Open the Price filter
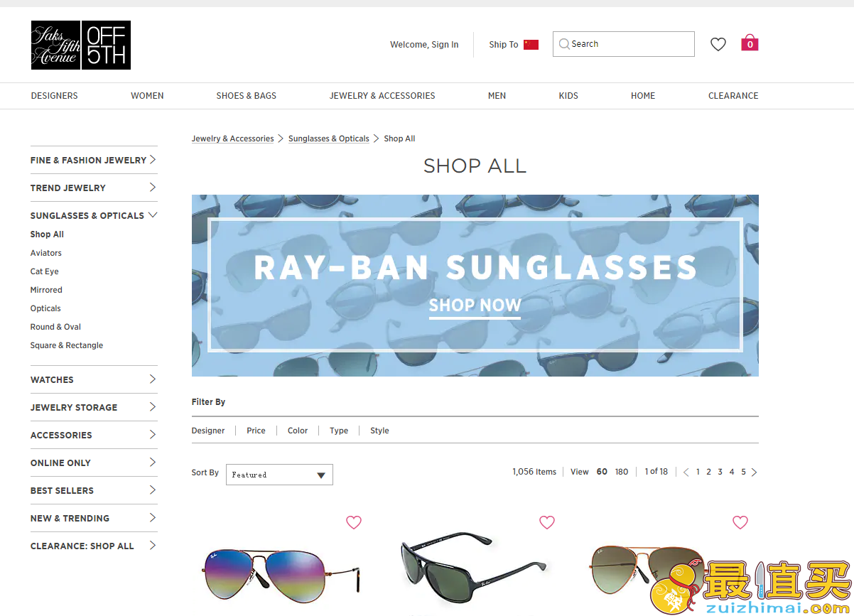The image size is (854, 616). [x=256, y=431]
